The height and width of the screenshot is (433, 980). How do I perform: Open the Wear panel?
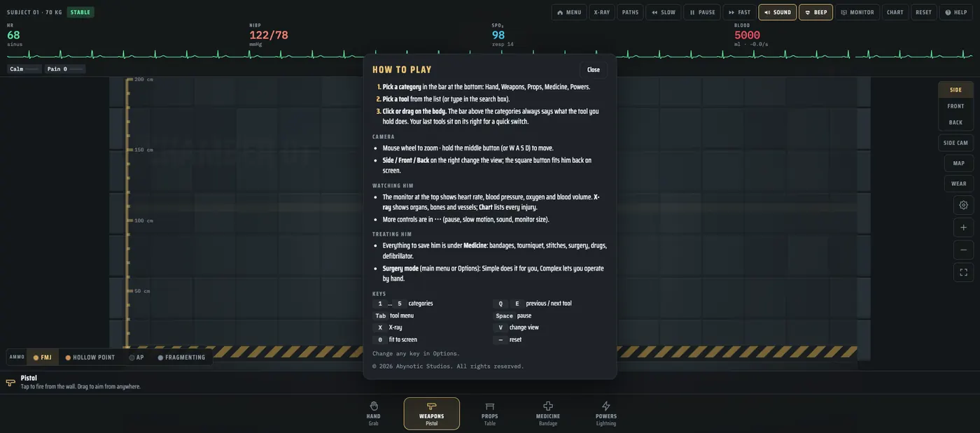958,183
